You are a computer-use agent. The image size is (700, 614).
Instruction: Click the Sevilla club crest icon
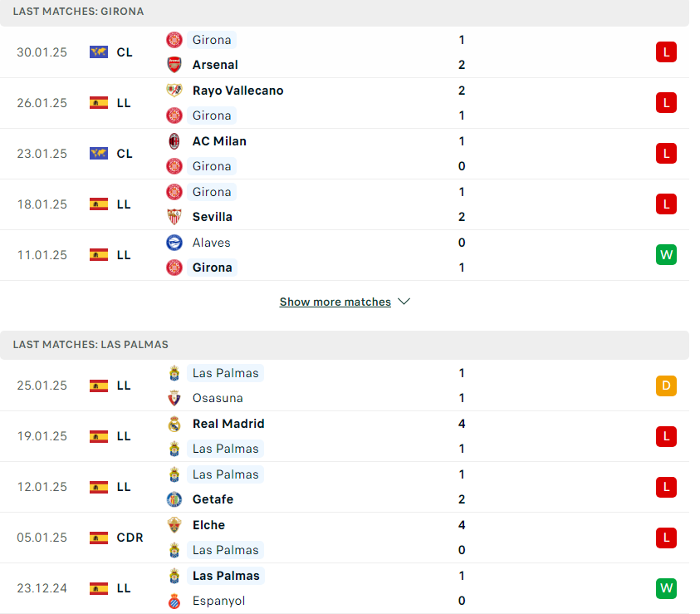(174, 217)
